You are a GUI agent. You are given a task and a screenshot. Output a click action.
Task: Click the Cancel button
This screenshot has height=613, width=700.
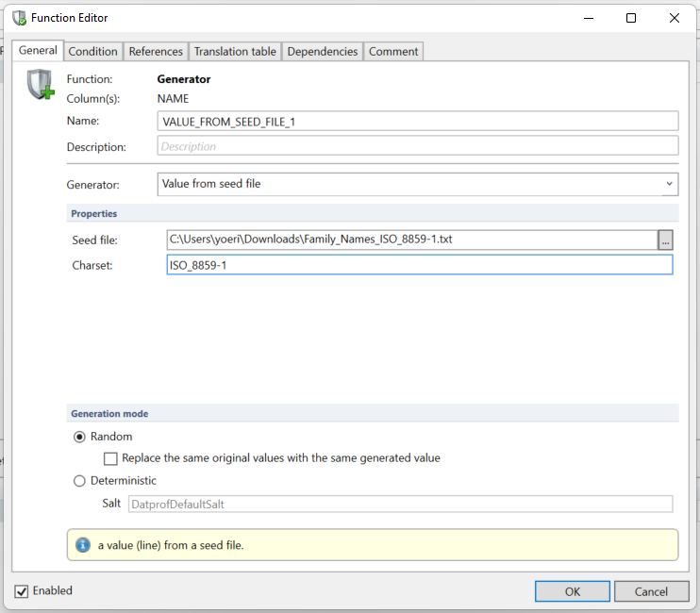[651, 591]
